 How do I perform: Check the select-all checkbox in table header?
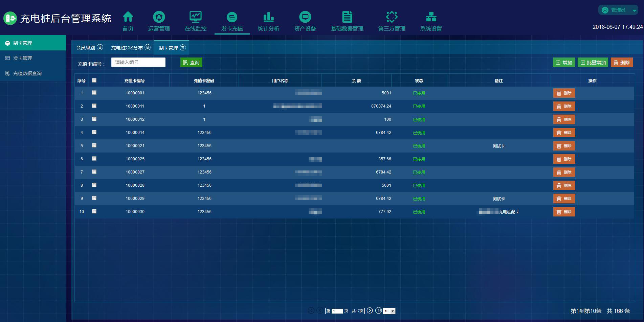94,80
